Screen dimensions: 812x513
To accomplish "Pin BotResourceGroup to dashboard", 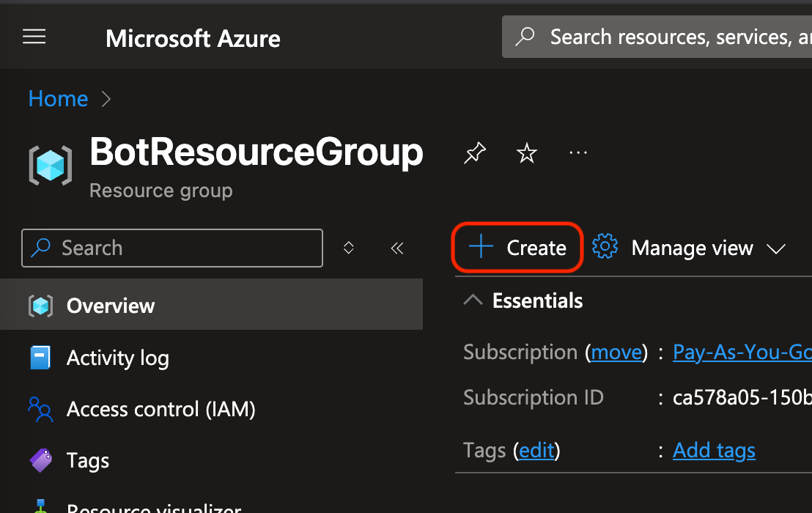I will click(x=475, y=153).
